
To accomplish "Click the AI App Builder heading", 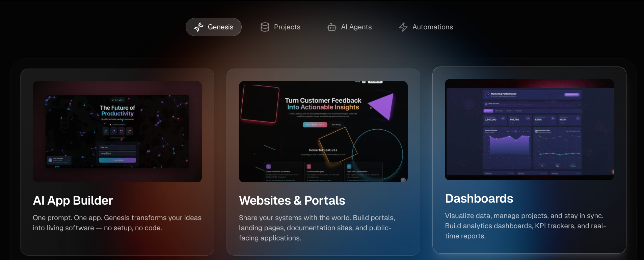I will (73, 201).
